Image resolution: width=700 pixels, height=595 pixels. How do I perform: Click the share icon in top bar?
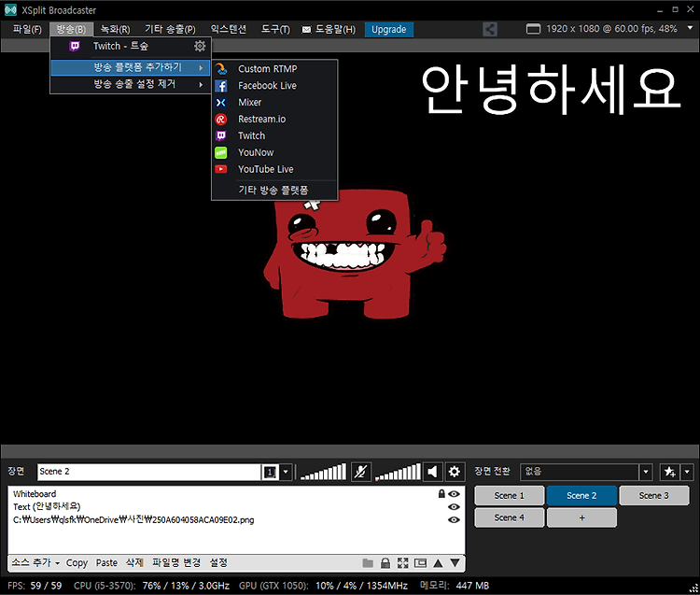click(490, 30)
